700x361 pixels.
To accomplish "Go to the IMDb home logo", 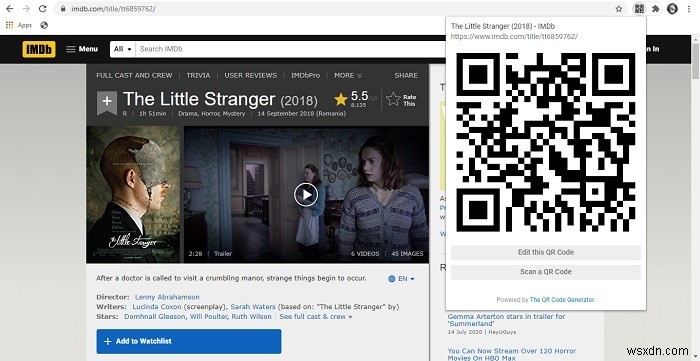I will pyautogui.click(x=39, y=49).
